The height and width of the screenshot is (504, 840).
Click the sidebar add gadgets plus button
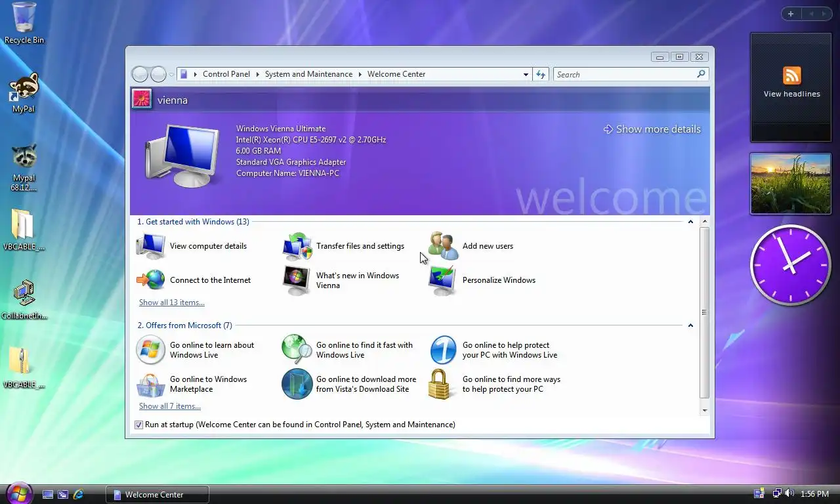[x=791, y=14]
